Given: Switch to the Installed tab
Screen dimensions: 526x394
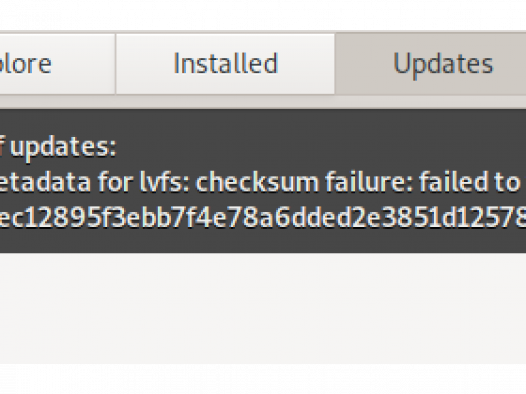Looking at the screenshot, I should [225, 64].
